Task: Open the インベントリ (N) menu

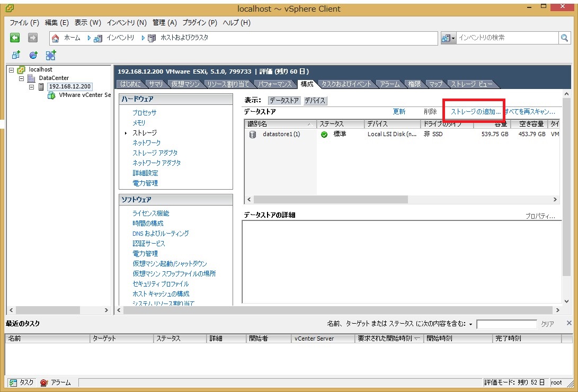Action: coord(127,23)
